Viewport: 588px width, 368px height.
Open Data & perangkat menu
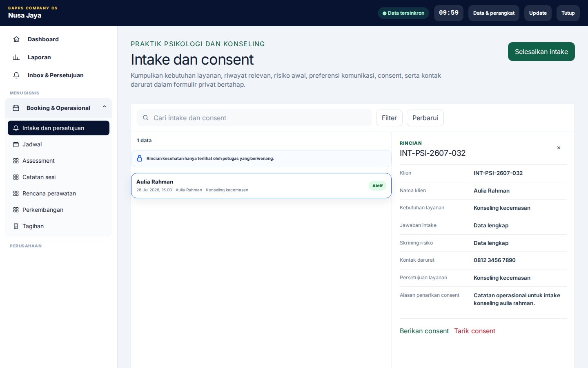(494, 13)
